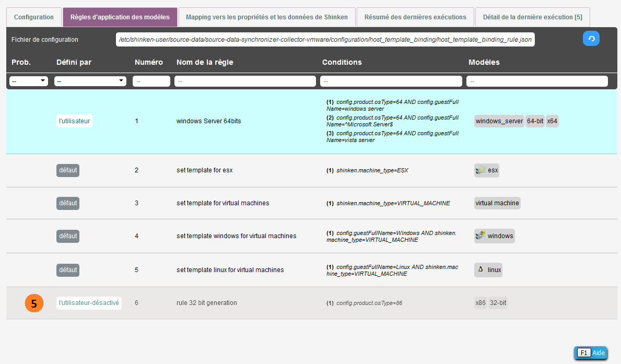Click the Numéro filter input field

tap(151, 81)
